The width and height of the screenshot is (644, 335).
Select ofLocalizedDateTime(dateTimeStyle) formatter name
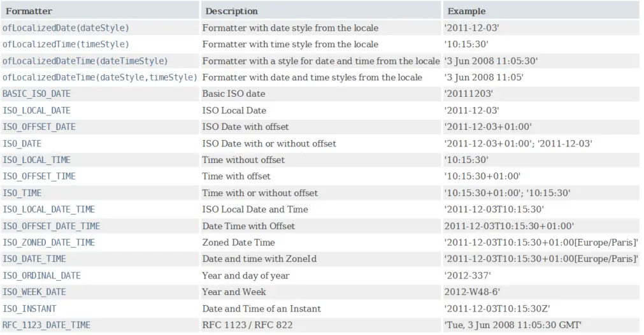[x=85, y=61]
